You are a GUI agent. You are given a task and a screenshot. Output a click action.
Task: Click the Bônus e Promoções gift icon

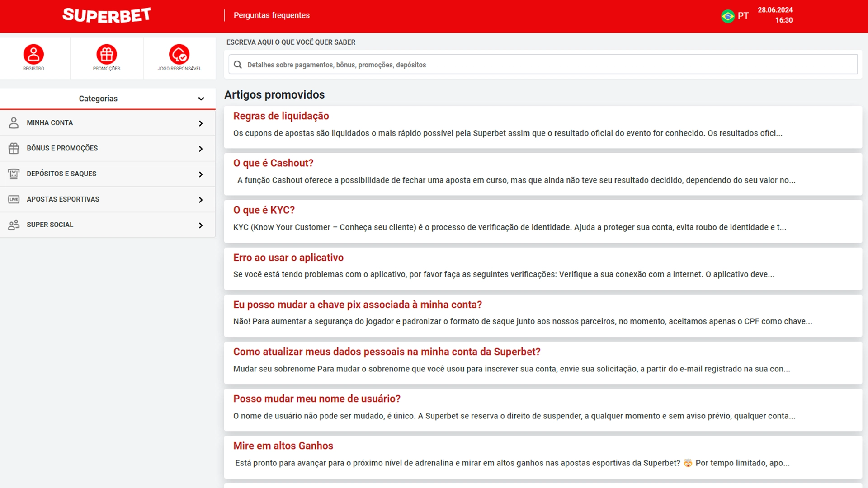[x=14, y=148]
